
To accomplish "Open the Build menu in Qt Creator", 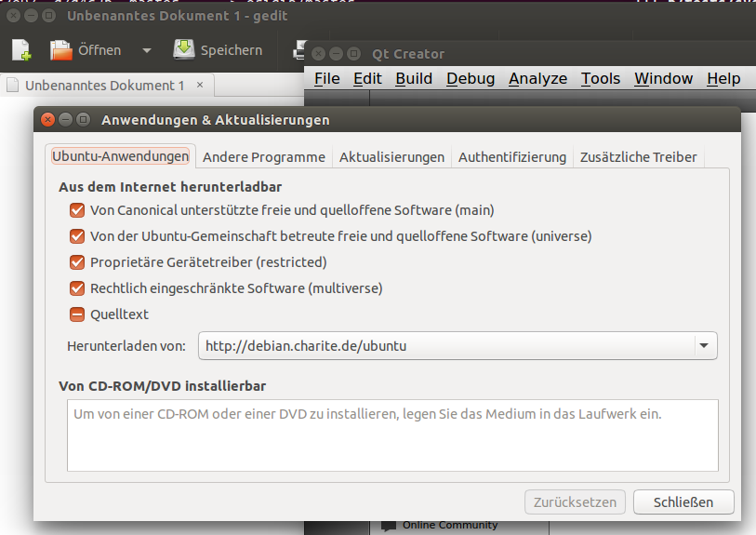I will pyautogui.click(x=413, y=78).
